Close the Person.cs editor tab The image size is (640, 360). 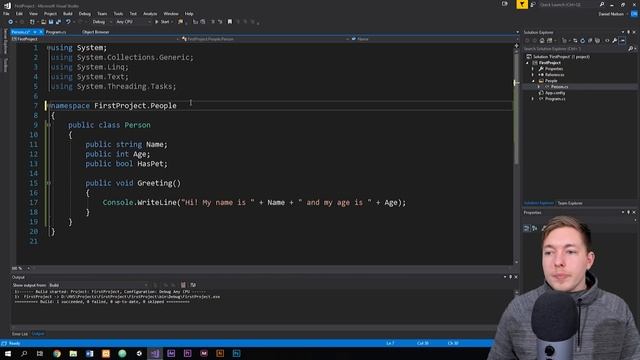pos(41,32)
